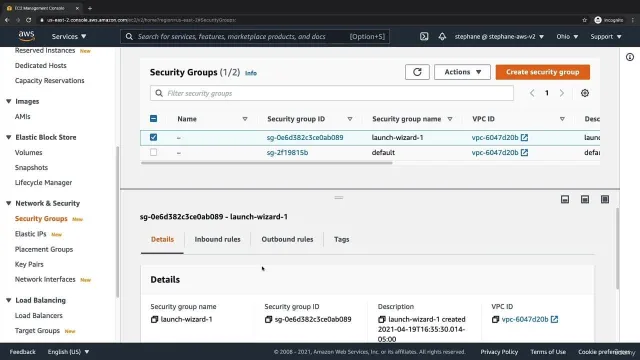Switch to the Inbound rules tab
Image resolution: width=640 pixels, height=360 pixels.
coord(218,240)
